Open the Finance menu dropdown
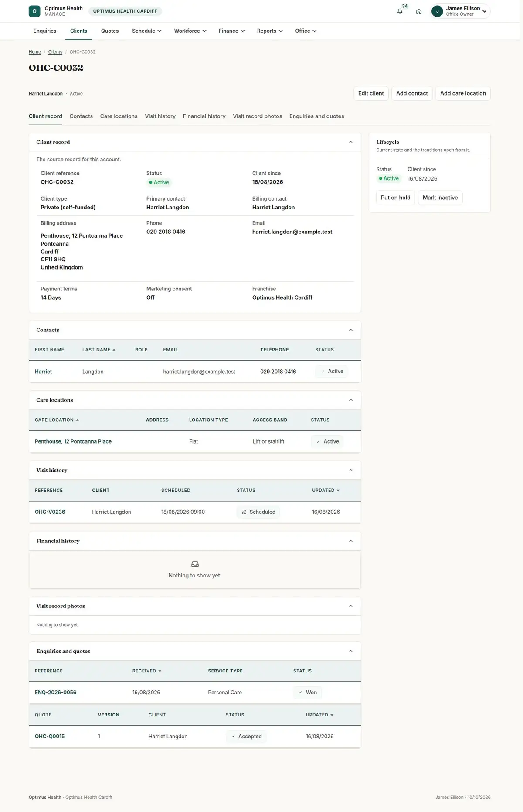Image resolution: width=523 pixels, height=812 pixels. 231,31
